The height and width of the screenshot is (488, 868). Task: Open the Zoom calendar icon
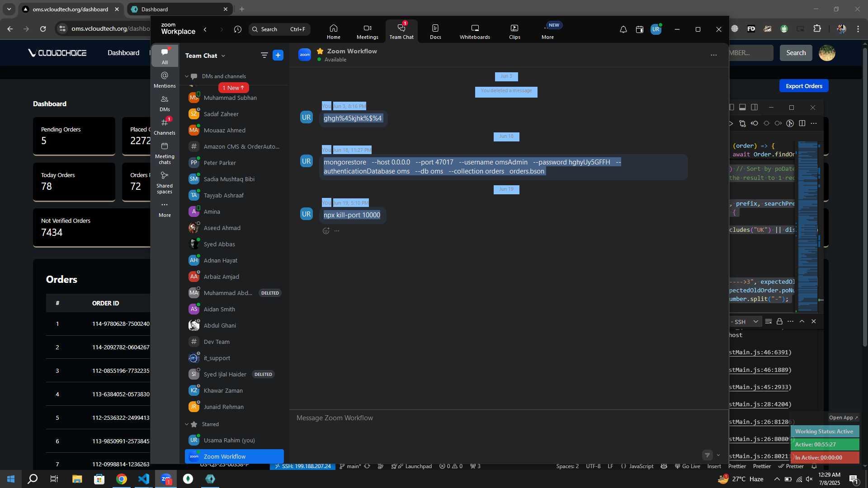(639, 29)
